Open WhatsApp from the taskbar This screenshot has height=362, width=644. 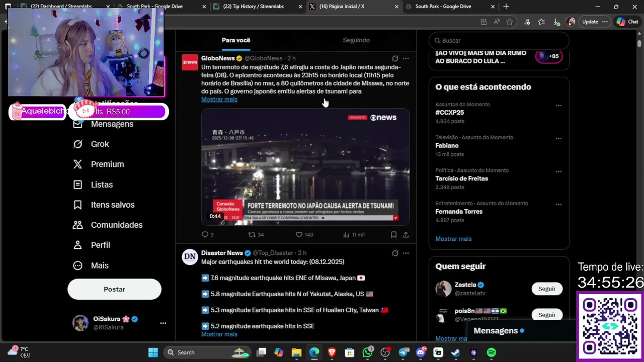(368, 352)
